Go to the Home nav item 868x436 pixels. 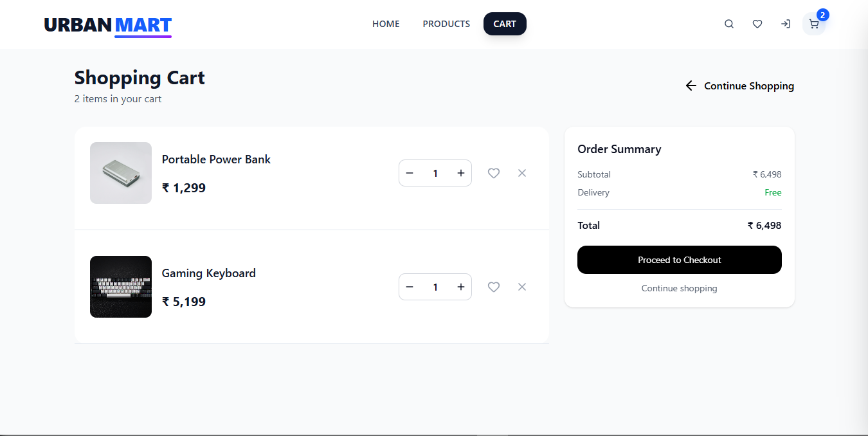pos(386,24)
